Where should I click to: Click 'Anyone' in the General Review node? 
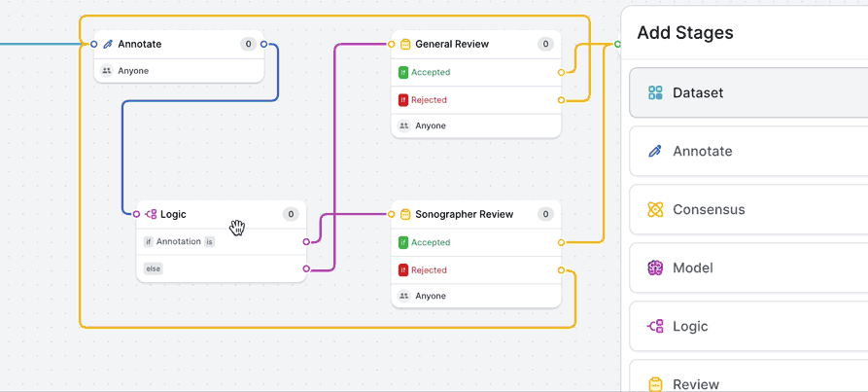(x=431, y=125)
